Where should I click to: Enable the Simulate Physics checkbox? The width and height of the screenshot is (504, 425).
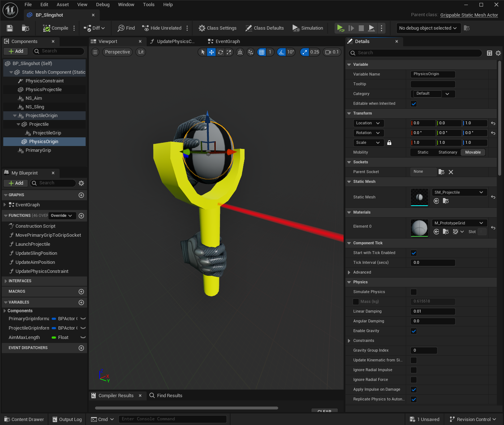tap(414, 292)
